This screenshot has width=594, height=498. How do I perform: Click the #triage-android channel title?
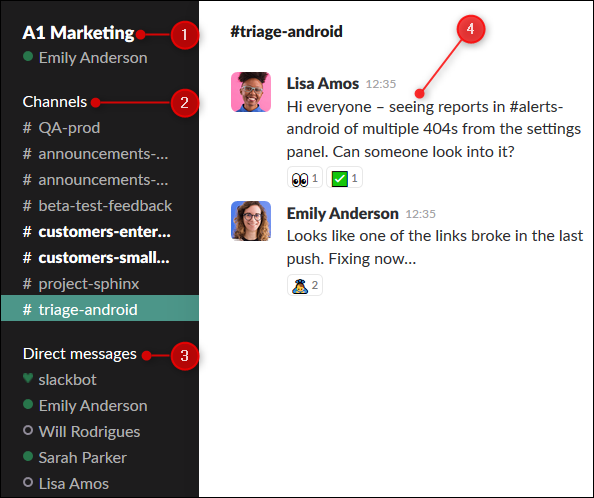(286, 31)
